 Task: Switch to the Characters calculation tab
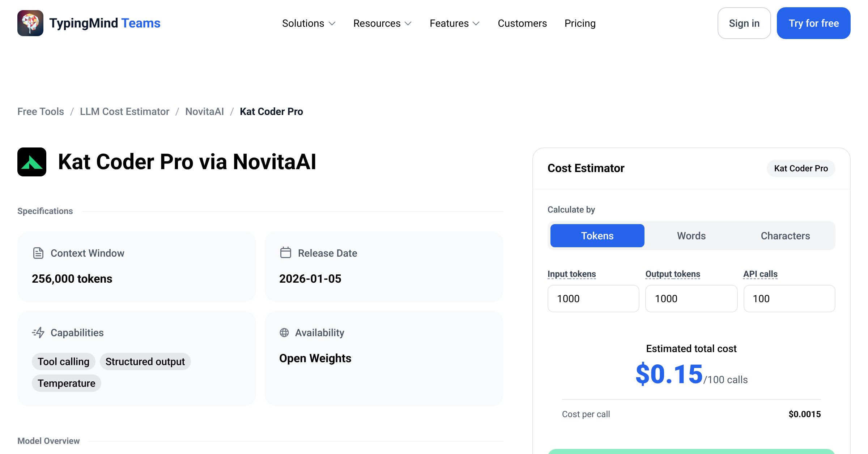pos(786,236)
